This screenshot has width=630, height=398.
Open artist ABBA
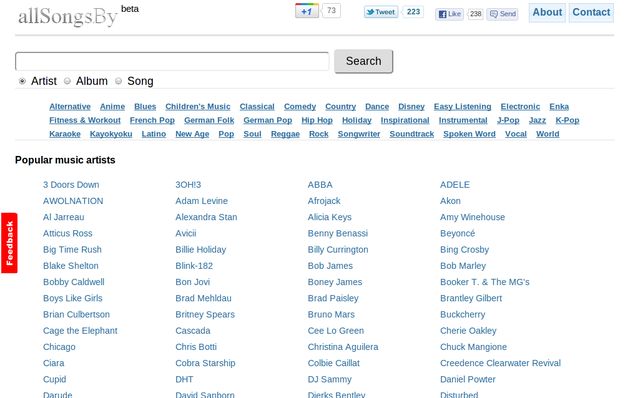[320, 185]
